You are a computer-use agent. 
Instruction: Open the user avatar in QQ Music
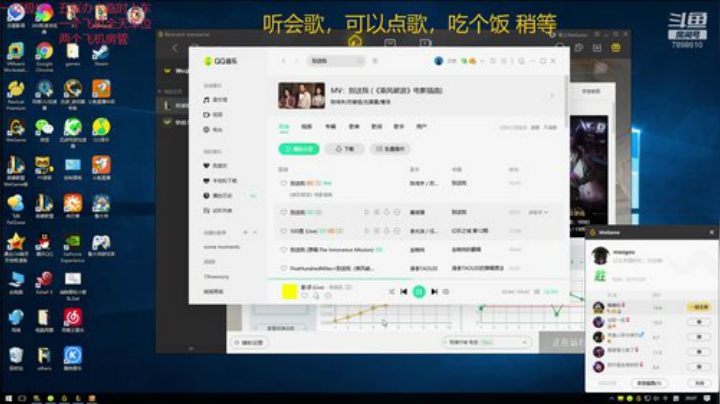coord(439,61)
